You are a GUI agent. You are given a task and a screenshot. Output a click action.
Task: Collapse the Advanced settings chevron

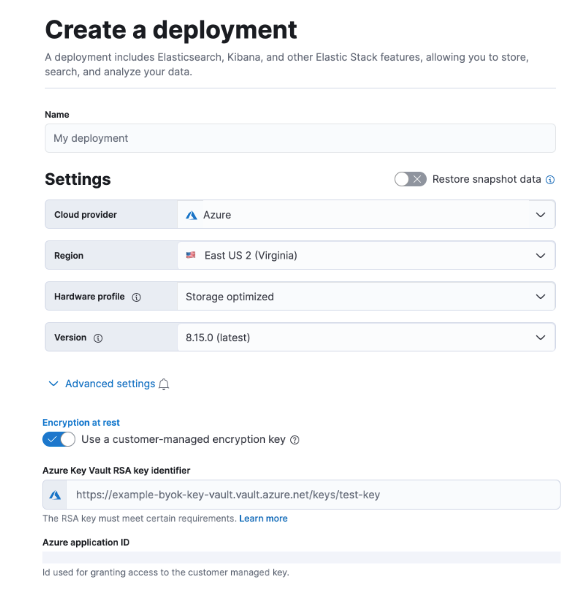coord(54,383)
